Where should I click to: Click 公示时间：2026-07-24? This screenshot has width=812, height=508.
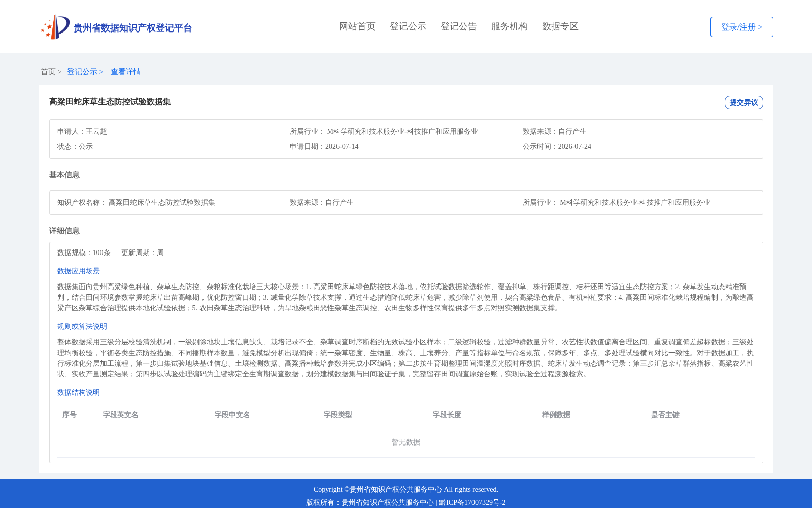point(557,146)
